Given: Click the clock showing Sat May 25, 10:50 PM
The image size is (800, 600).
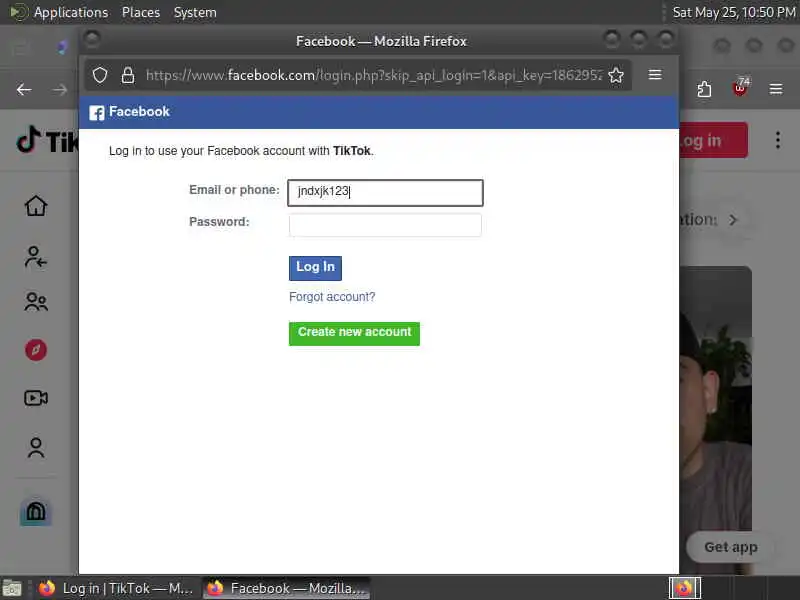Looking at the screenshot, I should pyautogui.click(x=734, y=12).
